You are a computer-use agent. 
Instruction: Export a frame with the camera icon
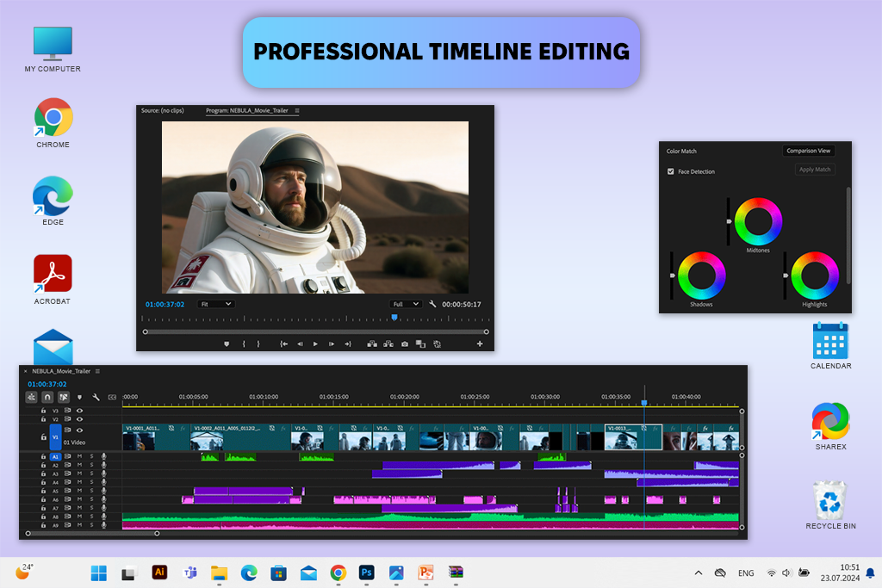[405, 344]
